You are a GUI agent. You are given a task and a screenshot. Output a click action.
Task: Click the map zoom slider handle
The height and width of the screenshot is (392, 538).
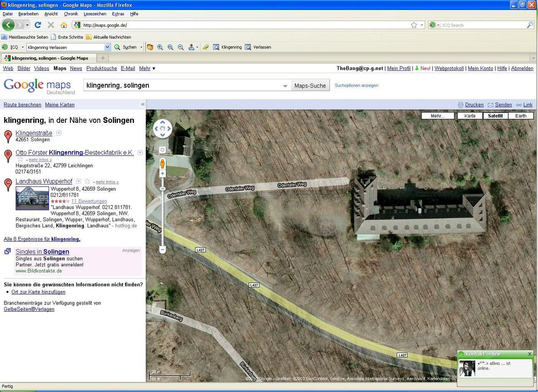[163, 189]
